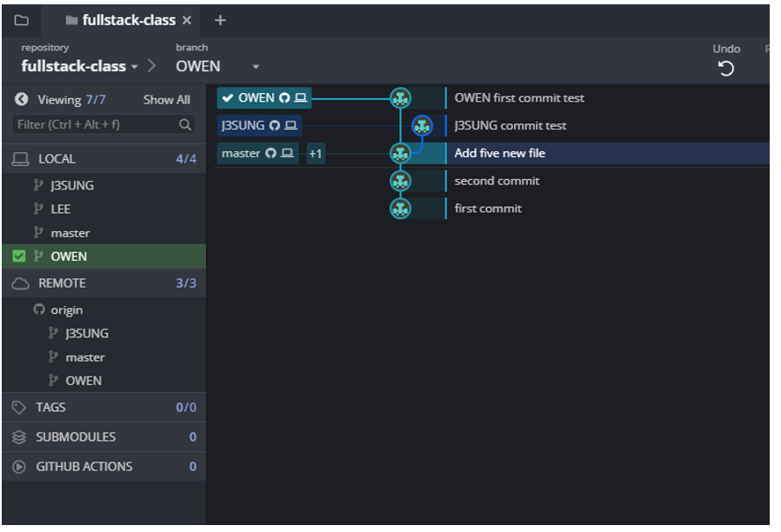Click the J3SUNG branch label in graph
The width and height of the screenshot is (781, 532).
coord(259,125)
